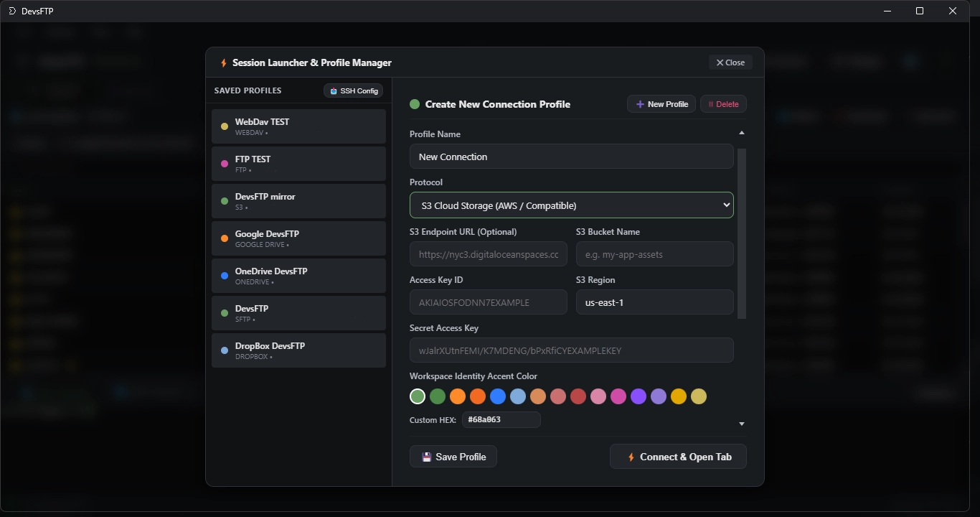The image size is (980, 517).
Task: Pick the DevsFTP SFTP profile
Action: pyautogui.click(x=298, y=313)
